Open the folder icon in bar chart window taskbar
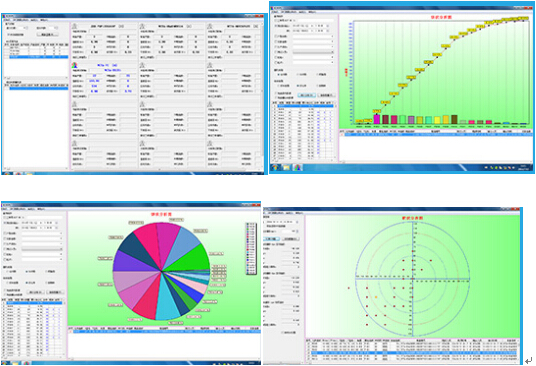Viewport: 536px width, 366px height. (x=286, y=167)
